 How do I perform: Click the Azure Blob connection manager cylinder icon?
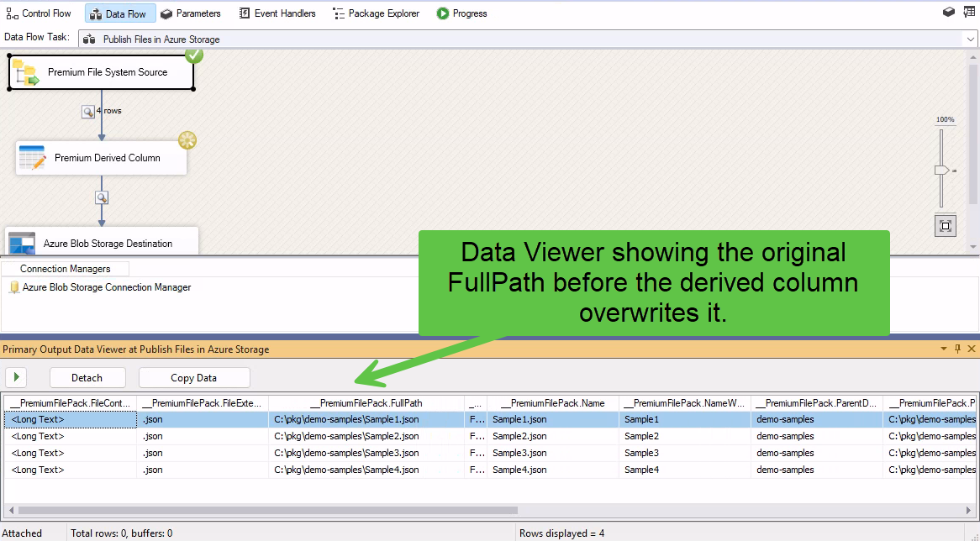(14, 287)
